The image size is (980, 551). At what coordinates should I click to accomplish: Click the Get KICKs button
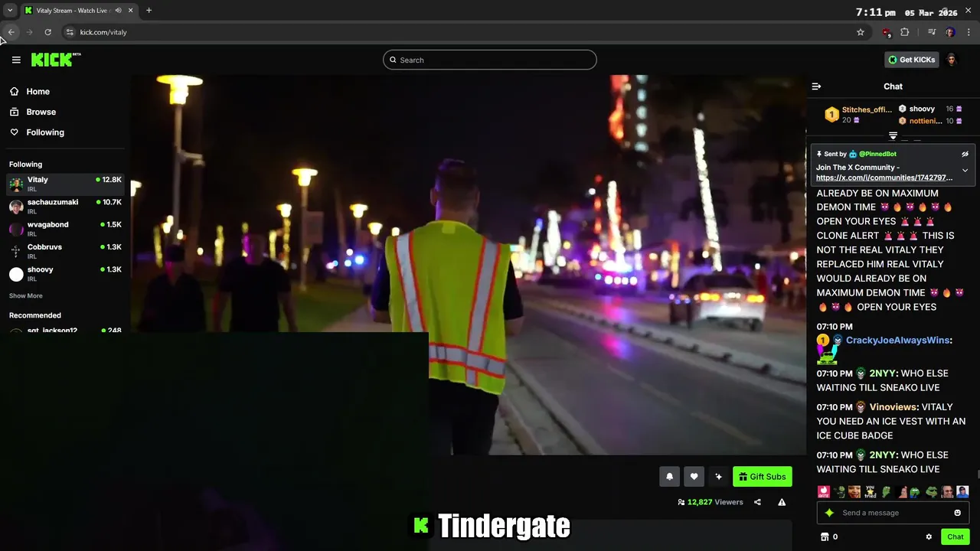click(x=911, y=60)
